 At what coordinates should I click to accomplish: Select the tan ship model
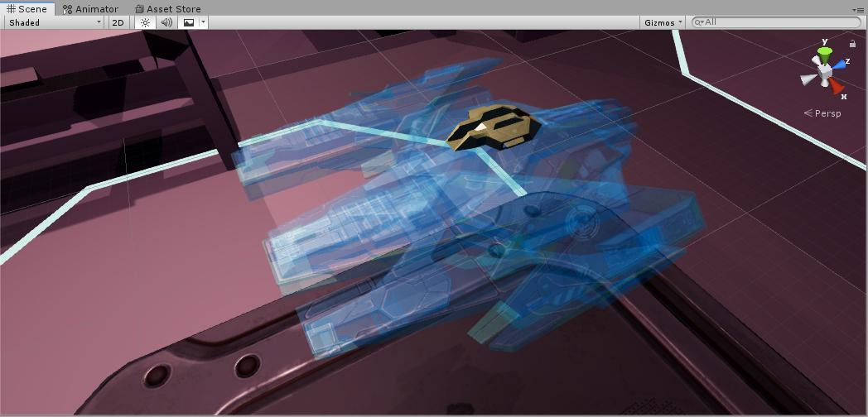click(x=494, y=128)
